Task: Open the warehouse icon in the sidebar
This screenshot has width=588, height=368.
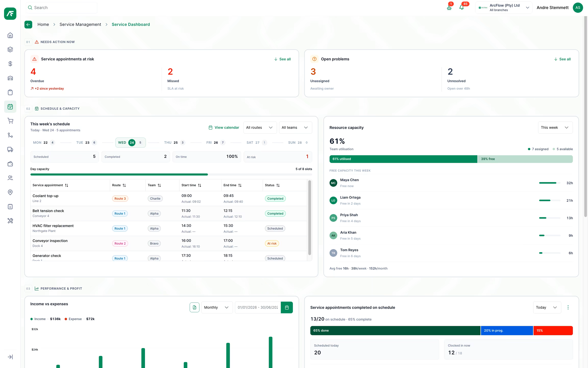Action: point(10,78)
